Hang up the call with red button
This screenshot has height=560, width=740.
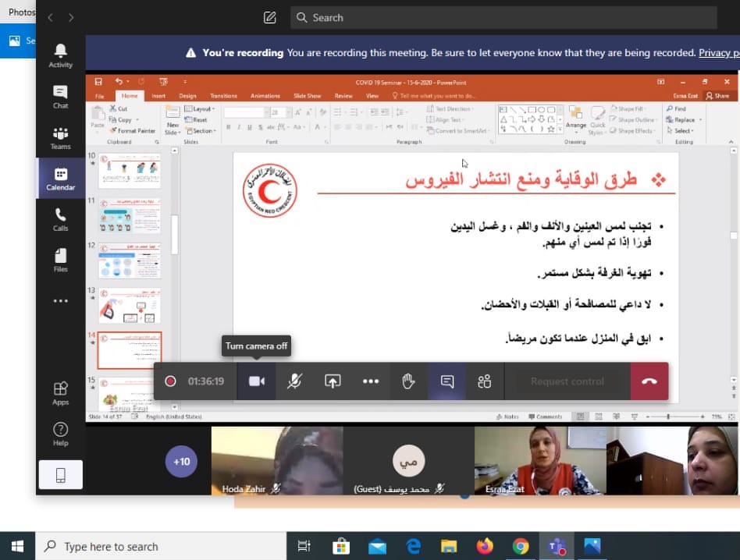pyautogui.click(x=649, y=381)
